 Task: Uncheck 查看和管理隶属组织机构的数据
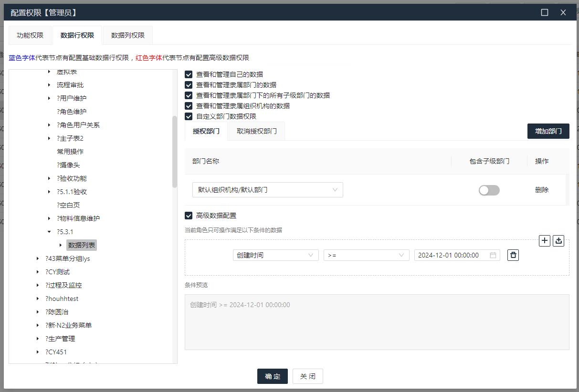click(188, 105)
